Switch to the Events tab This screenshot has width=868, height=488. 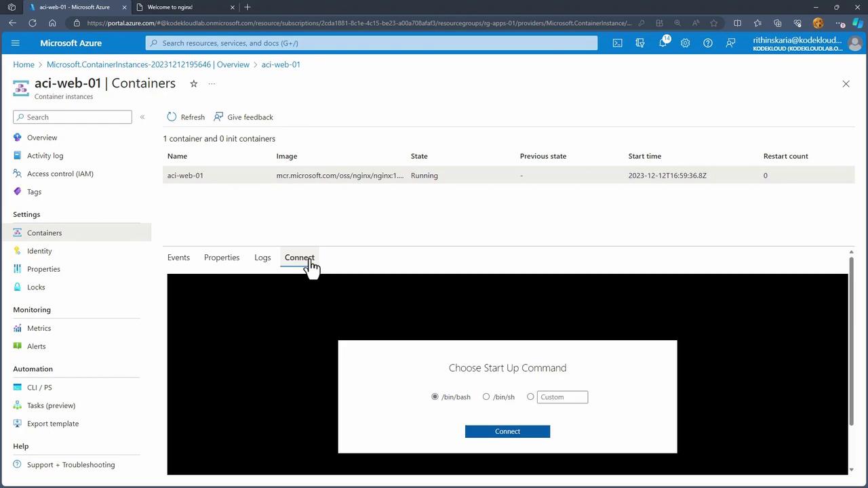coord(178,258)
